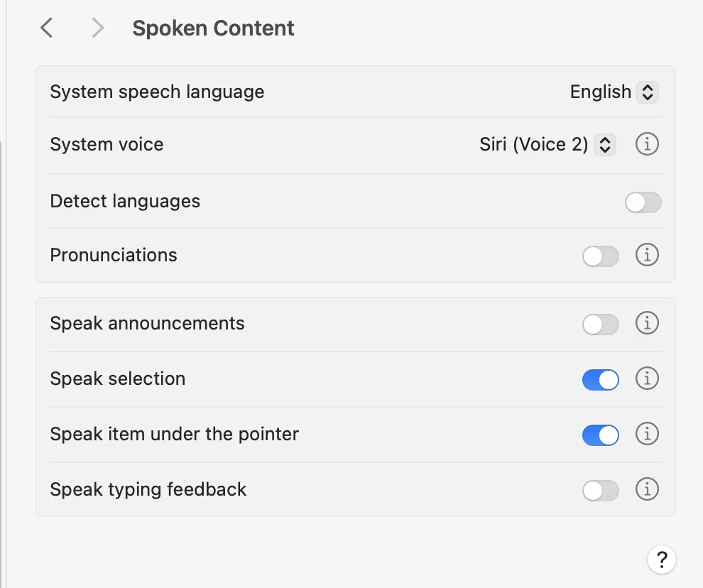The image size is (703, 588).
Task: Enable Speak typing feedback
Action: click(x=600, y=489)
